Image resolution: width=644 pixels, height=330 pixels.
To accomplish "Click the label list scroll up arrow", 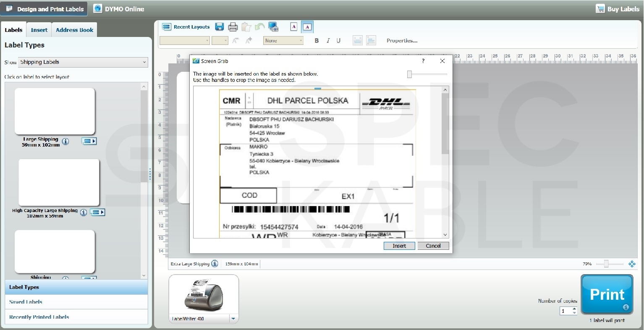I will point(144,86).
